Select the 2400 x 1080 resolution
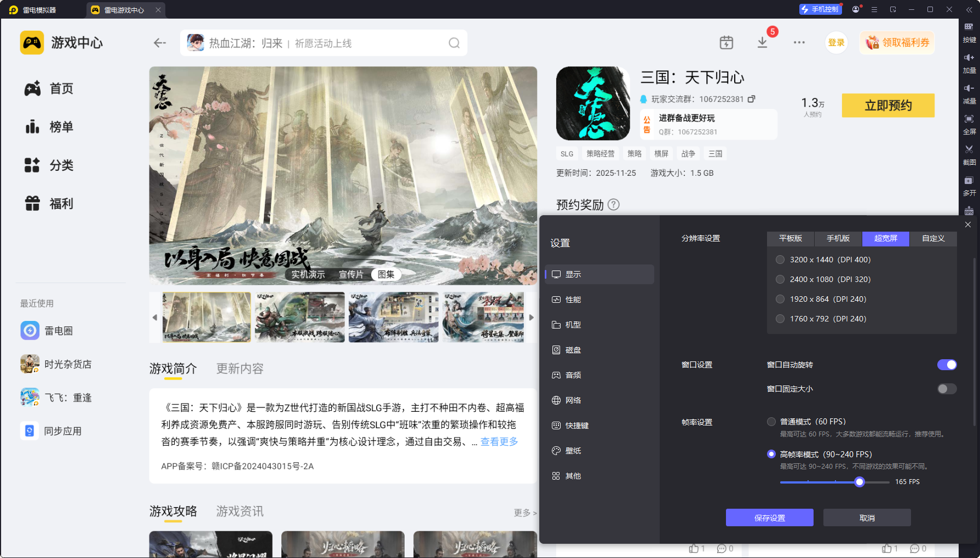 [780, 279]
